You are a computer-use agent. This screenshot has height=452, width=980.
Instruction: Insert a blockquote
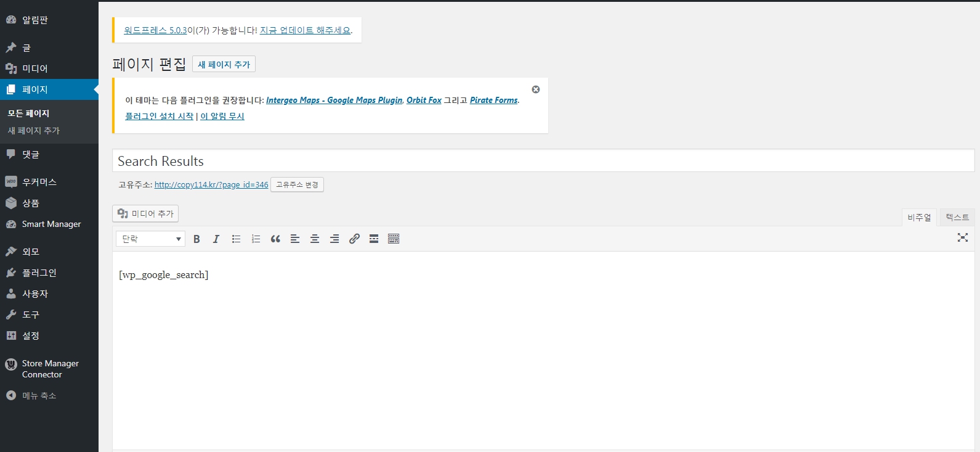pyautogui.click(x=275, y=239)
